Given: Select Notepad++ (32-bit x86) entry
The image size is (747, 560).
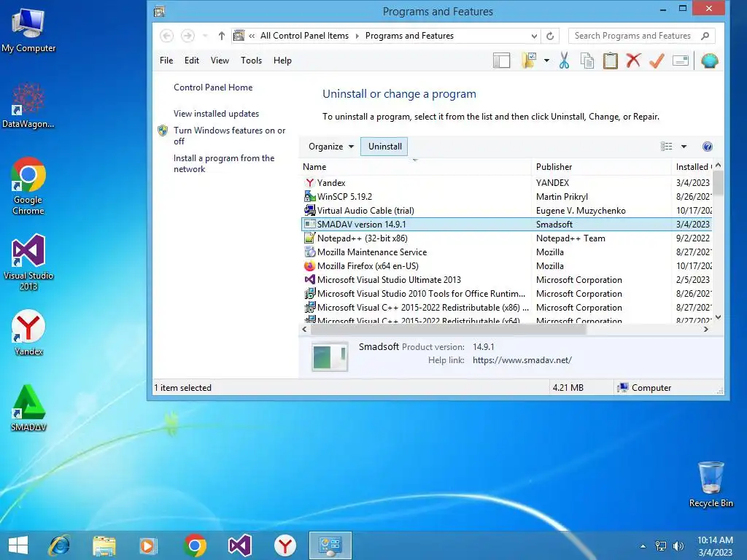Looking at the screenshot, I should coord(506,238).
